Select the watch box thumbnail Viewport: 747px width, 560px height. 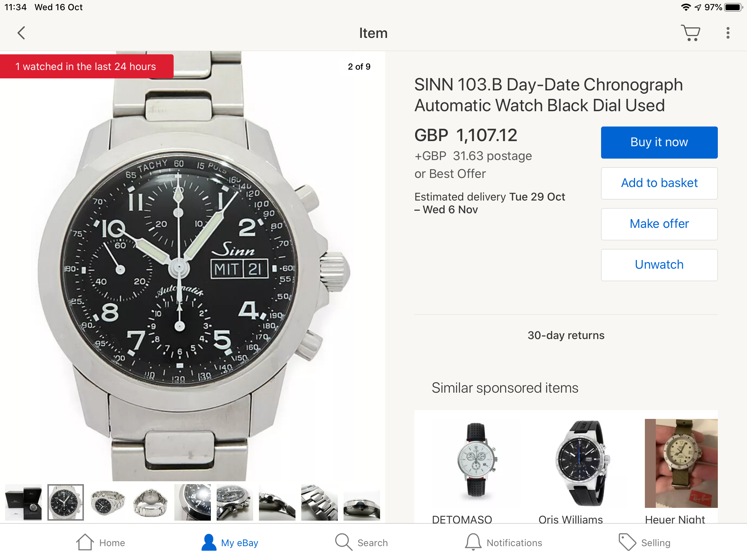tap(23, 502)
